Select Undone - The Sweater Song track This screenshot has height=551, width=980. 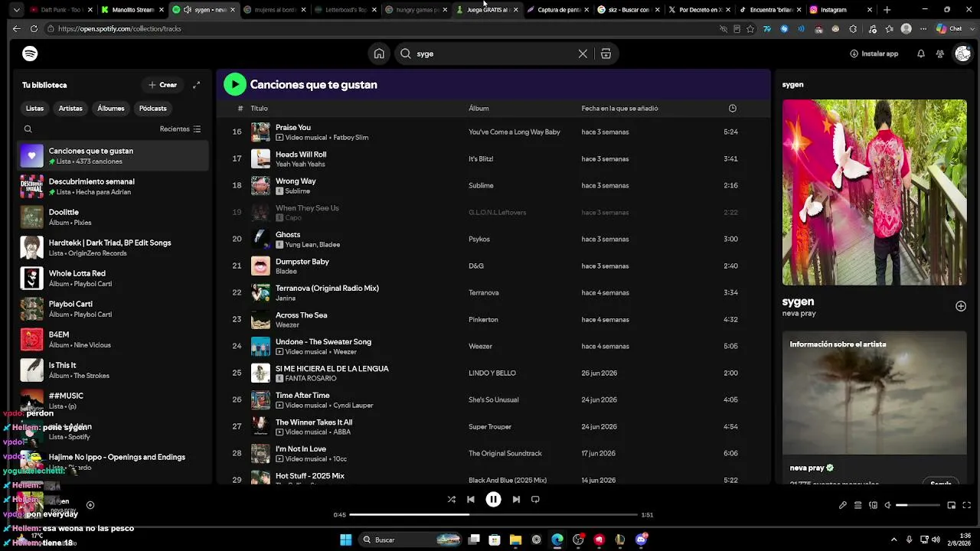click(x=323, y=342)
